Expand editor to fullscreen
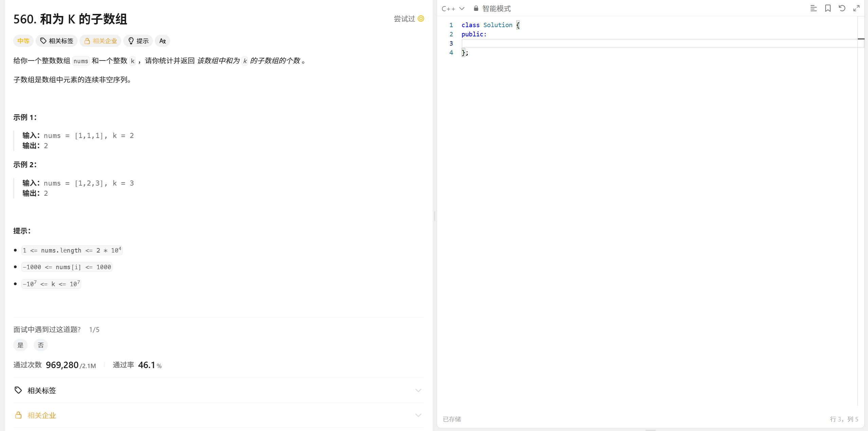This screenshot has height=431, width=868. [x=856, y=8]
